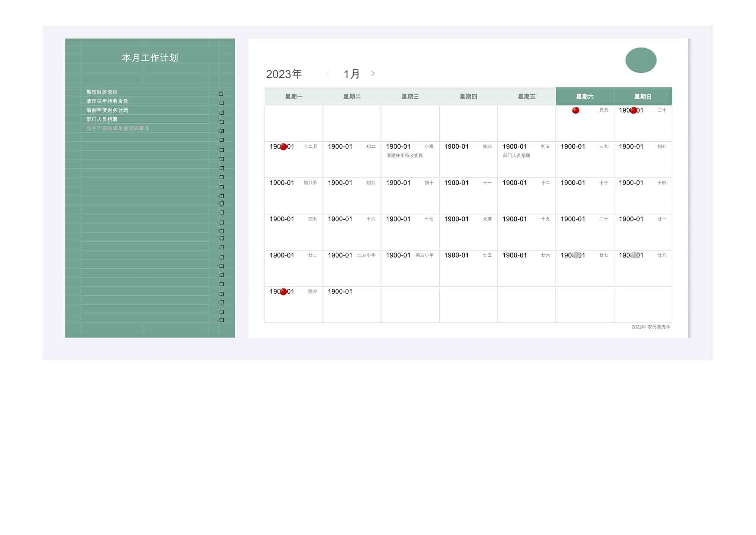Click the red holiday badge in the 三十 cell

[633, 110]
